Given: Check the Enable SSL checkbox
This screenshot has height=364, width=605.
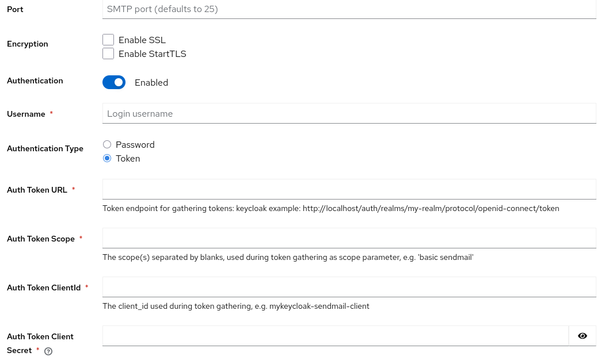Looking at the screenshot, I should point(108,40).
